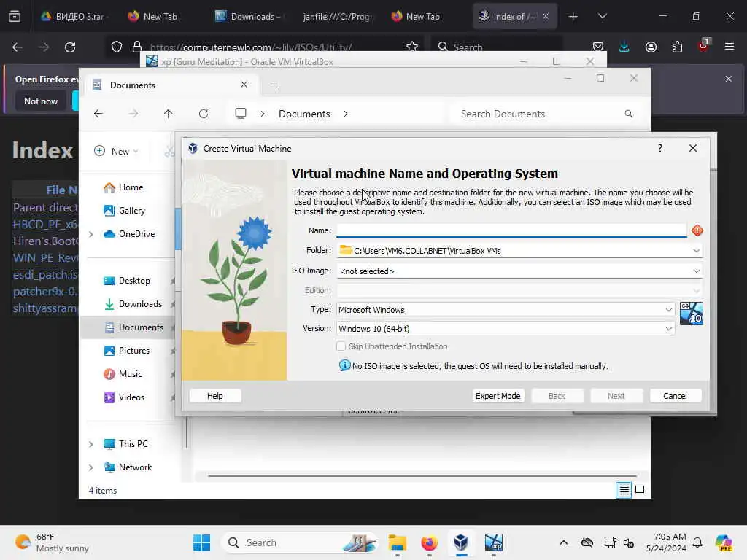The width and height of the screenshot is (747, 560).
Task: Switch to Expert Mode
Action: tap(498, 396)
